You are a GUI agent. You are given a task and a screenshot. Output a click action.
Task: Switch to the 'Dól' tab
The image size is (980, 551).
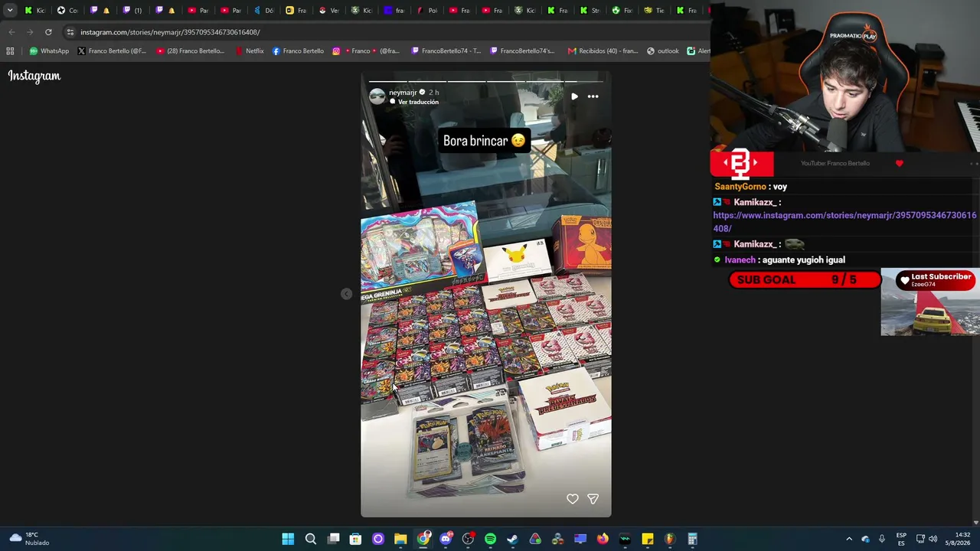[x=263, y=10]
